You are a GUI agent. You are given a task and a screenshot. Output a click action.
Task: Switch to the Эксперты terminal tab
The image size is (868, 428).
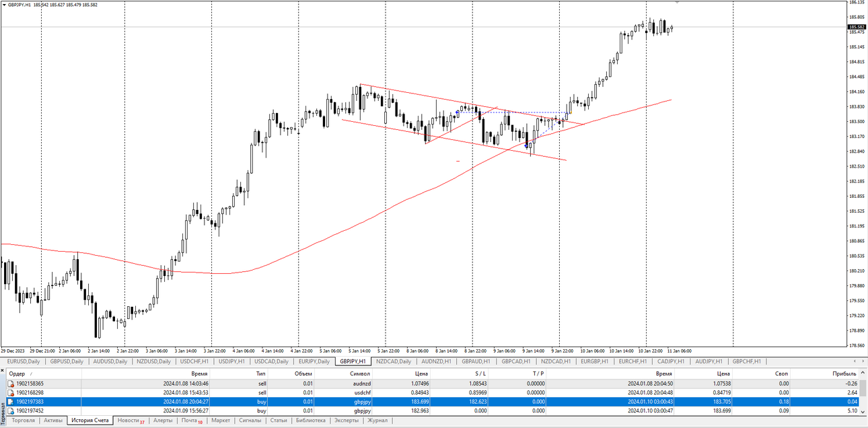pyautogui.click(x=347, y=421)
